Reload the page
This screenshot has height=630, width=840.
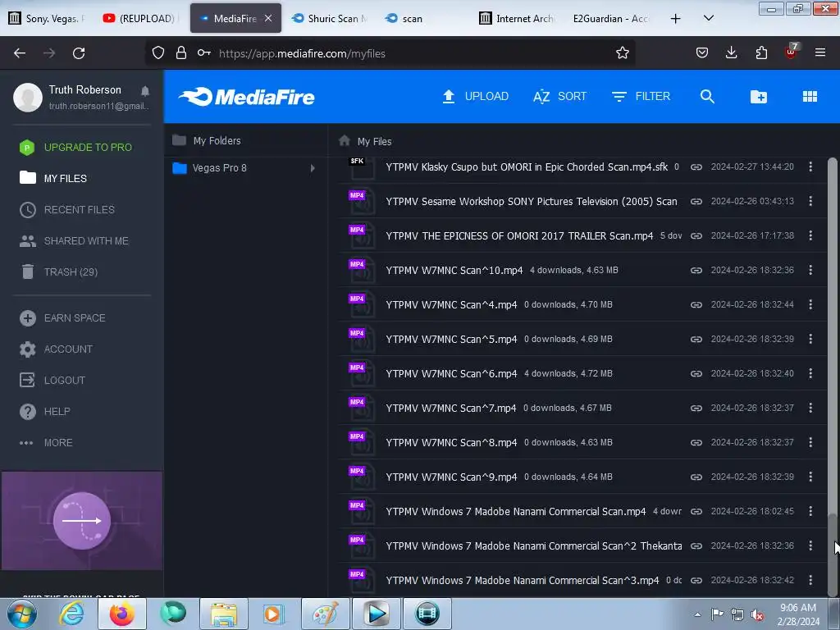point(79,53)
